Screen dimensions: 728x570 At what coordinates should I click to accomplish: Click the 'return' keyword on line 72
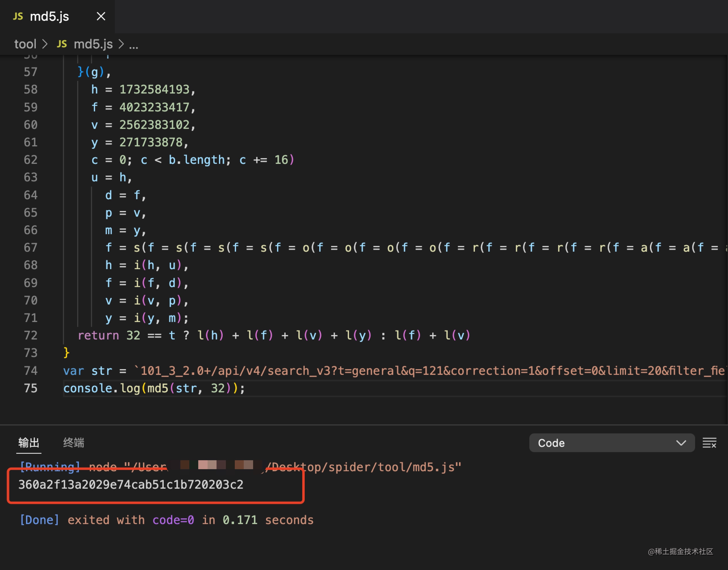click(x=98, y=335)
